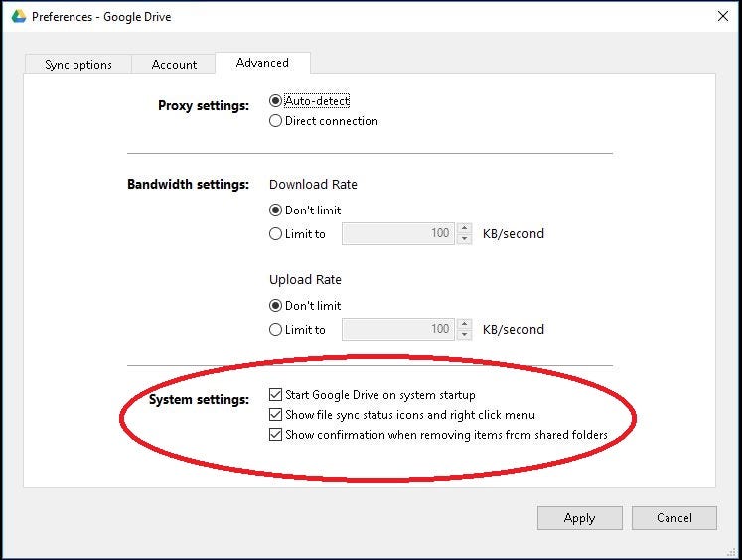Image resolution: width=742 pixels, height=560 pixels.
Task: Click the Google Drive logo in title bar
Action: [x=19, y=17]
